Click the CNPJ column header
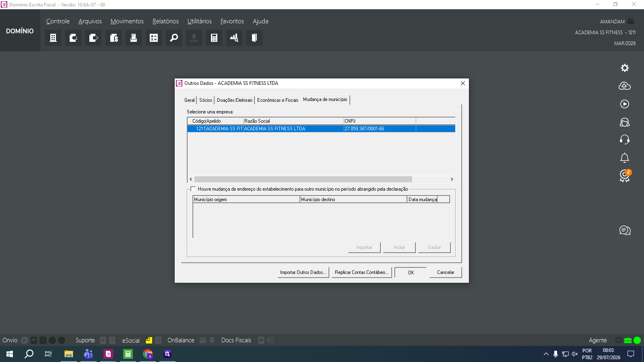Image resolution: width=644 pixels, height=362 pixels. (380, 121)
